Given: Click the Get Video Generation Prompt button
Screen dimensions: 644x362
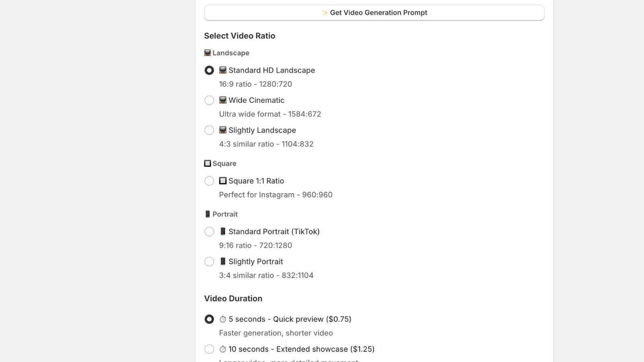Looking at the screenshot, I should tap(374, 12).
